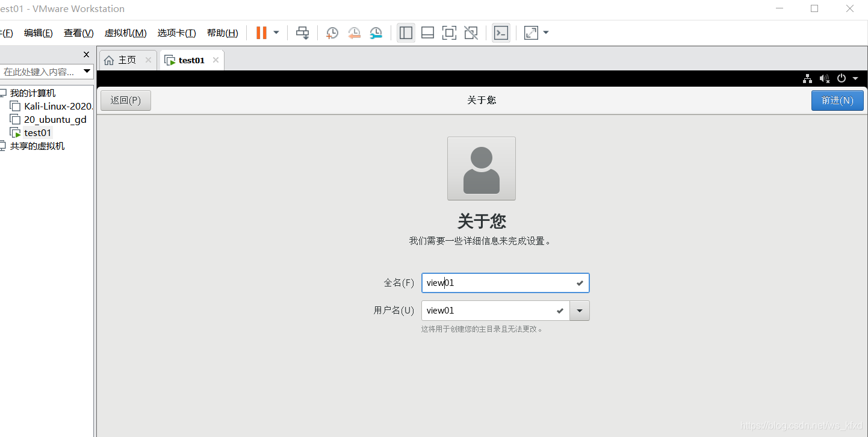Select the 20_ubuntu_gd virtual machine

click(55, 120)
